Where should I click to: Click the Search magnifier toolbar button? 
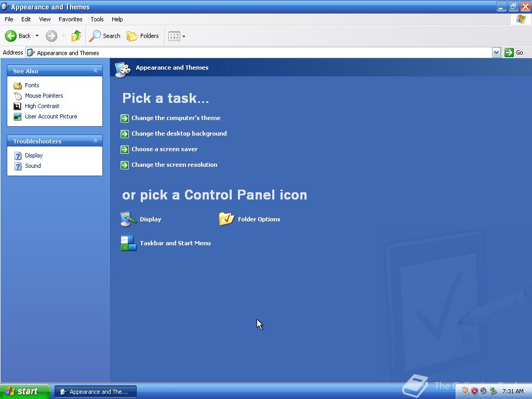(x=104, y=36)
